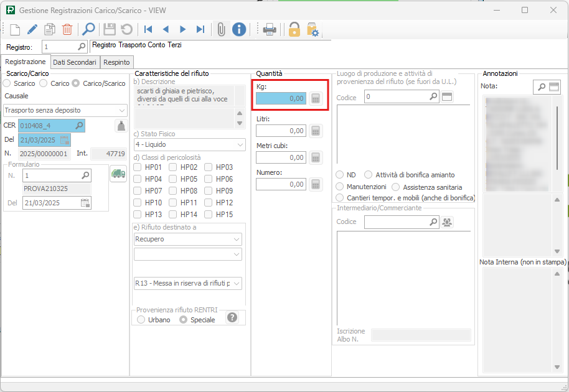Viewport: 569px width, 392px height.
Task: Switch to the Dati Secondari tab
Action: [74, 62]
